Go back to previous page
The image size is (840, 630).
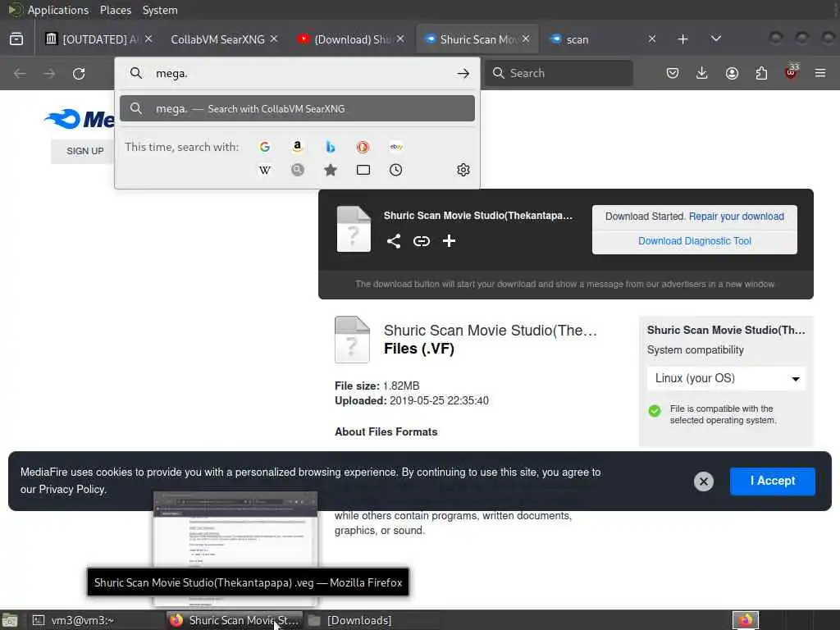(20, 73)
